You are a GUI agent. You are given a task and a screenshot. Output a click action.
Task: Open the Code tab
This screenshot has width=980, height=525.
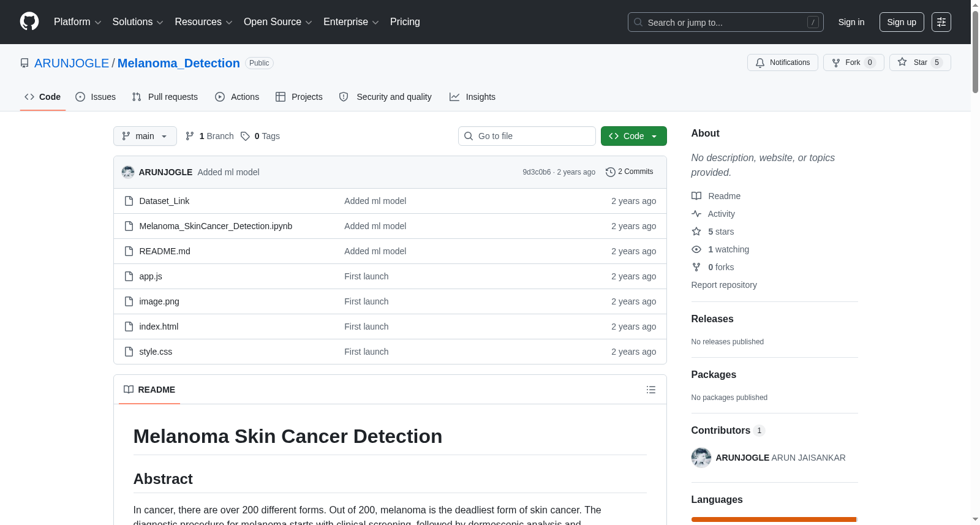tap(43, 97)
